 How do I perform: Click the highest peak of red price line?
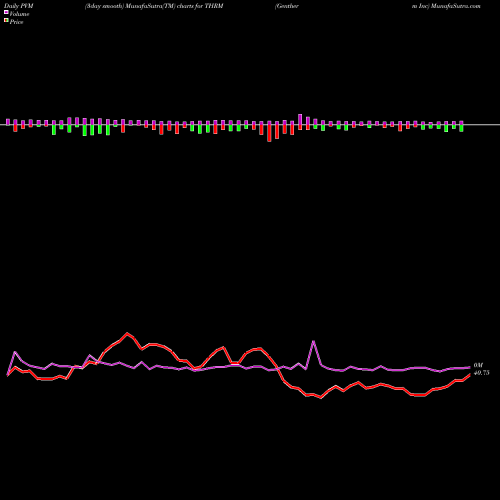127,333
